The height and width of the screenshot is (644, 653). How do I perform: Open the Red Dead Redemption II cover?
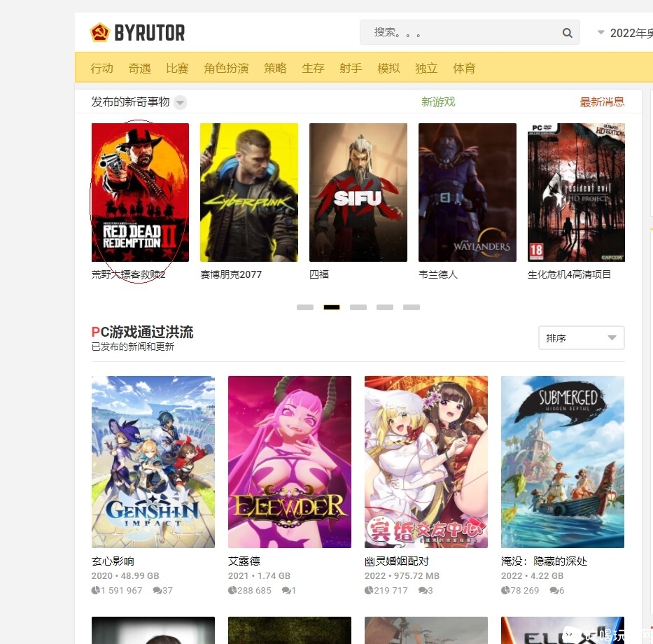(141, 192)
